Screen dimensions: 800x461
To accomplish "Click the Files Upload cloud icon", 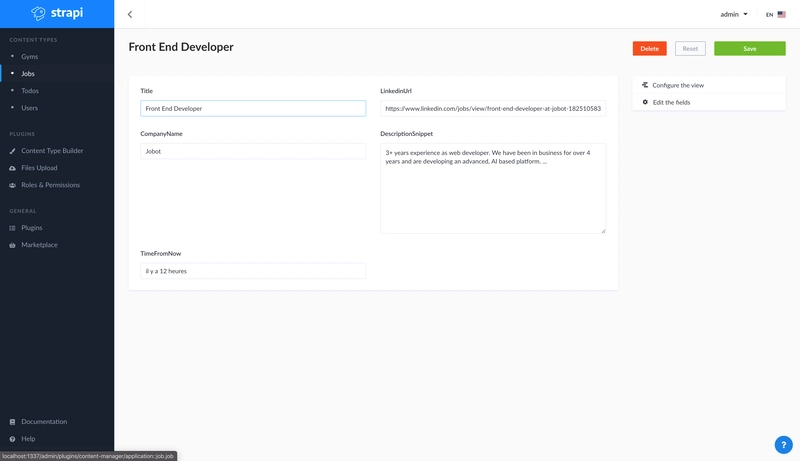I will tap(12, 168).
